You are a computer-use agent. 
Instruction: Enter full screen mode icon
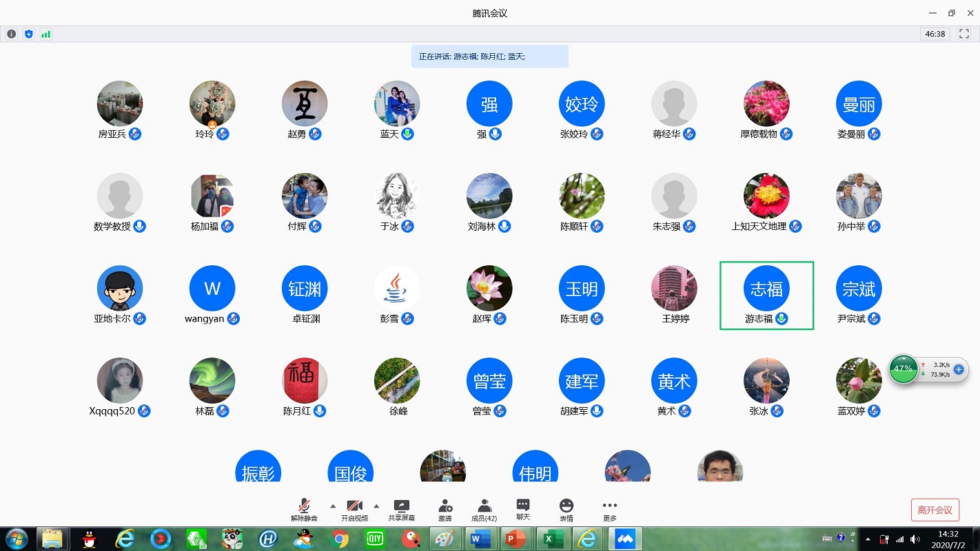[965, 34]
